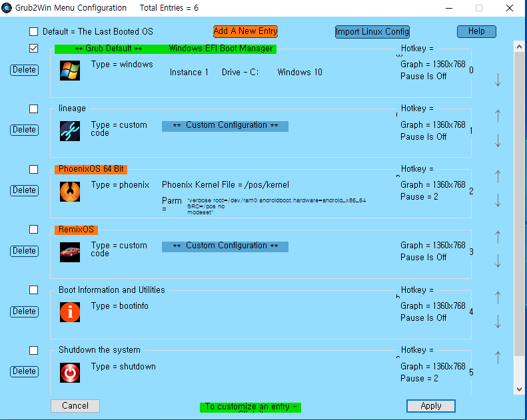Click the lineage chain-link icon
This screenshot has width=527, height=420.
(70, 131)
